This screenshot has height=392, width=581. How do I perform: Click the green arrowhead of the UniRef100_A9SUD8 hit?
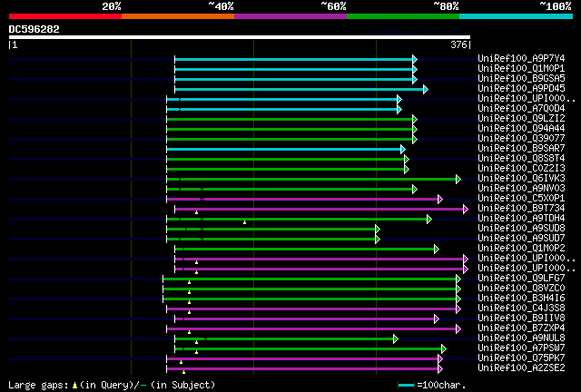coord(378,230)
